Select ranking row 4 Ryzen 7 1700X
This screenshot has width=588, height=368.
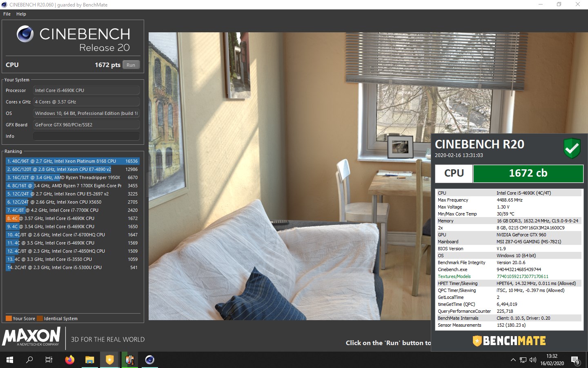click(73, 186)
